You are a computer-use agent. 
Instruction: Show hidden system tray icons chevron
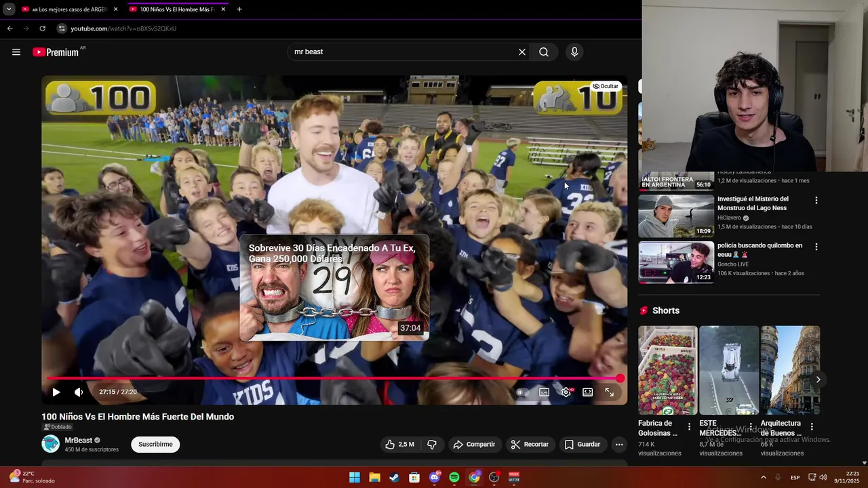click(763, 478)
